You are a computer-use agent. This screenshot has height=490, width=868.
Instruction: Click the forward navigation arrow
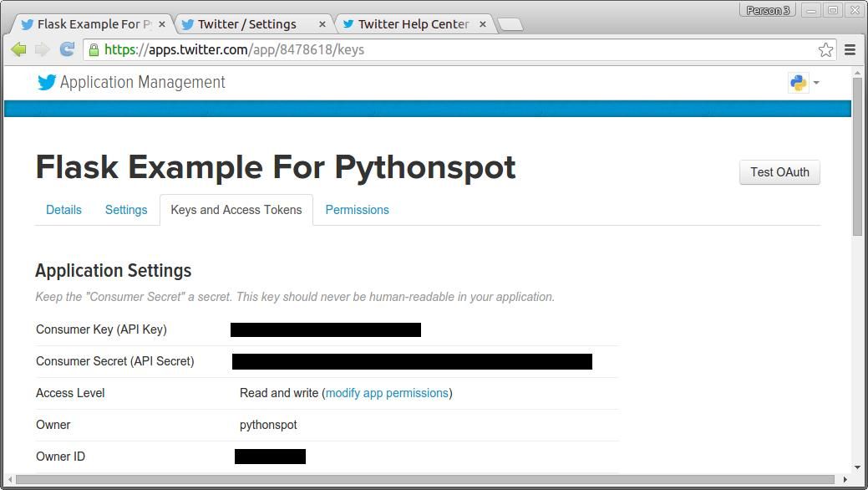pyautogui.click(x=40, y=50)
